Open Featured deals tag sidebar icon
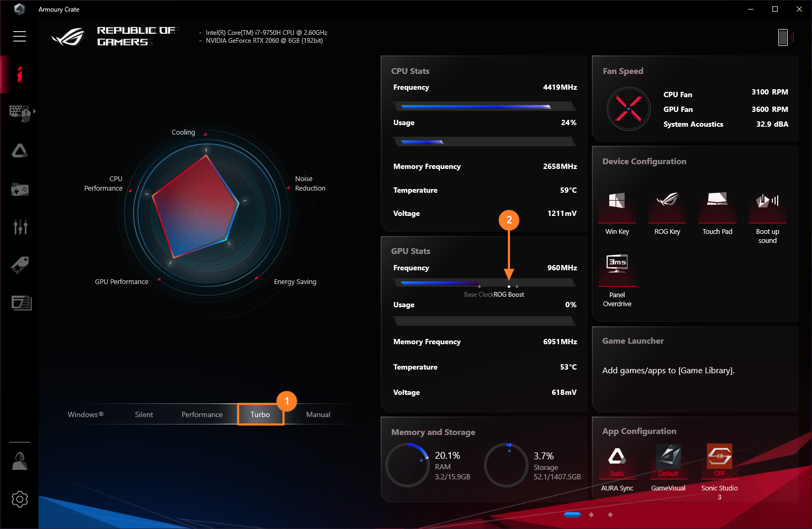 pyautogui.click(x=20, y=265)
